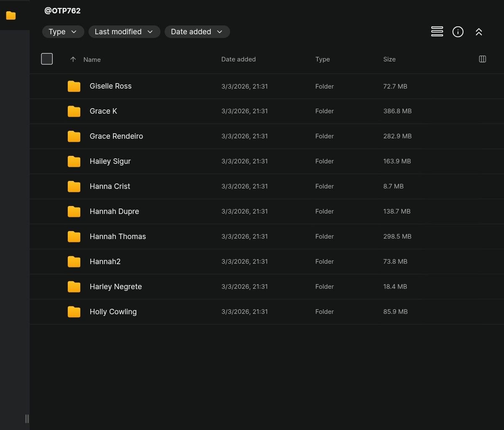The height and width of the screenshot is (430, 504).
Task: Open the Grace Rendeiro folder
Action: [x=116, y=136]
